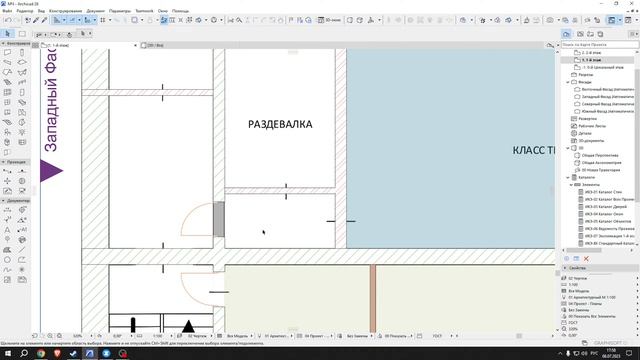
Task: Click the navigator search field
Action: pyautogui.click(x=600, y=44)
